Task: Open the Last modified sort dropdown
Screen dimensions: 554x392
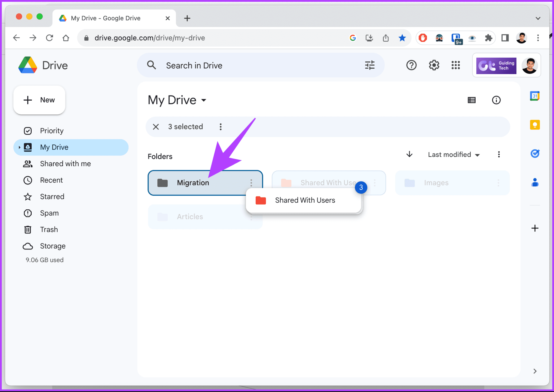Action: (453, 154)
